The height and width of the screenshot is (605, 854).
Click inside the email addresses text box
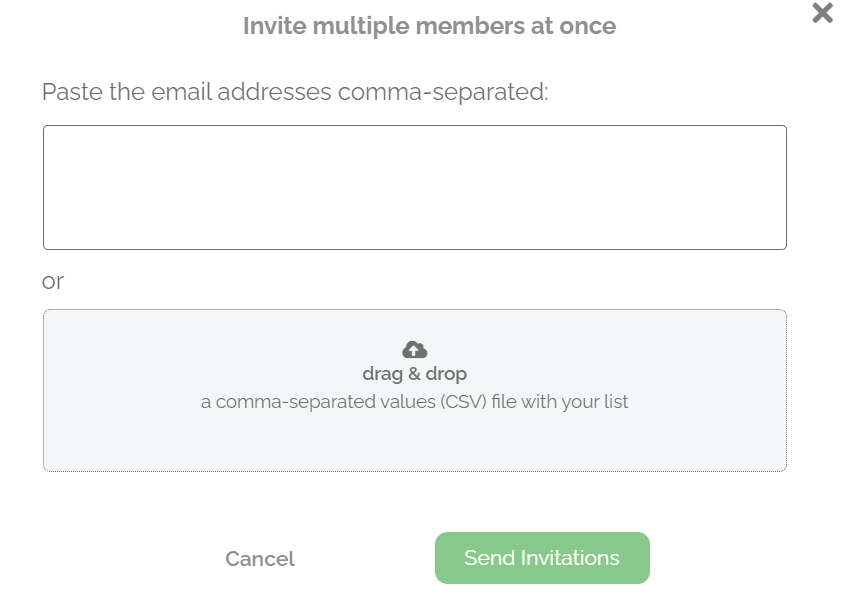[414, 187]
